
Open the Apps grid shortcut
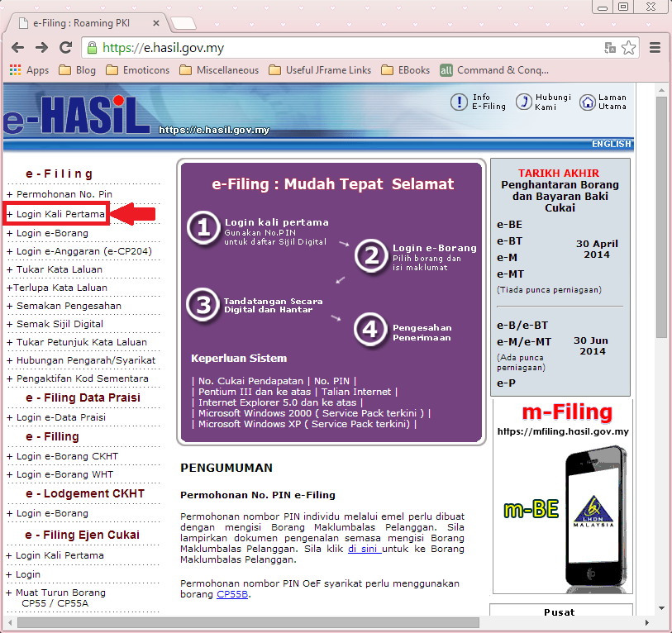pos(29,70)
